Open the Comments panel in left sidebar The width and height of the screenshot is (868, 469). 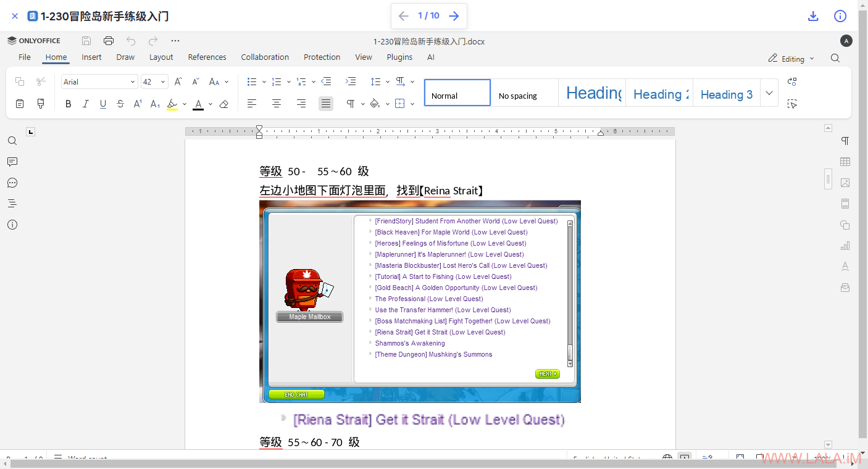click(12, 162)
